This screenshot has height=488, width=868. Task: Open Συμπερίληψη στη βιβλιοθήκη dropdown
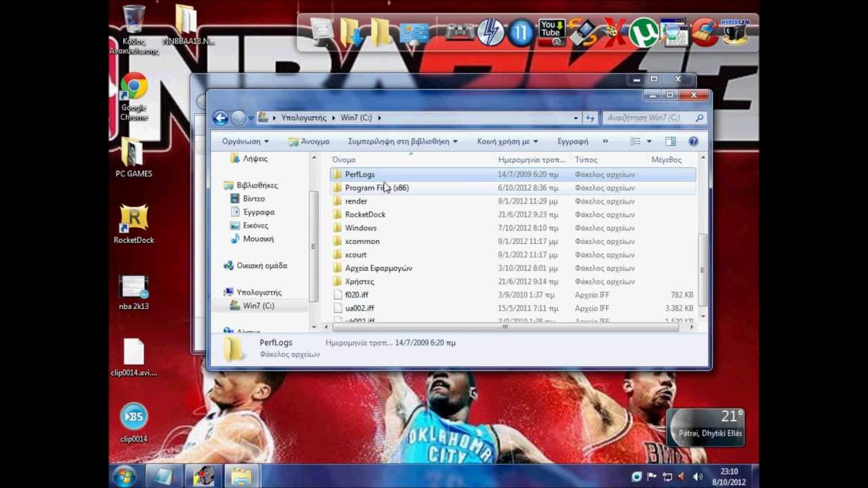pyautogui.click(x=403, y=142)
